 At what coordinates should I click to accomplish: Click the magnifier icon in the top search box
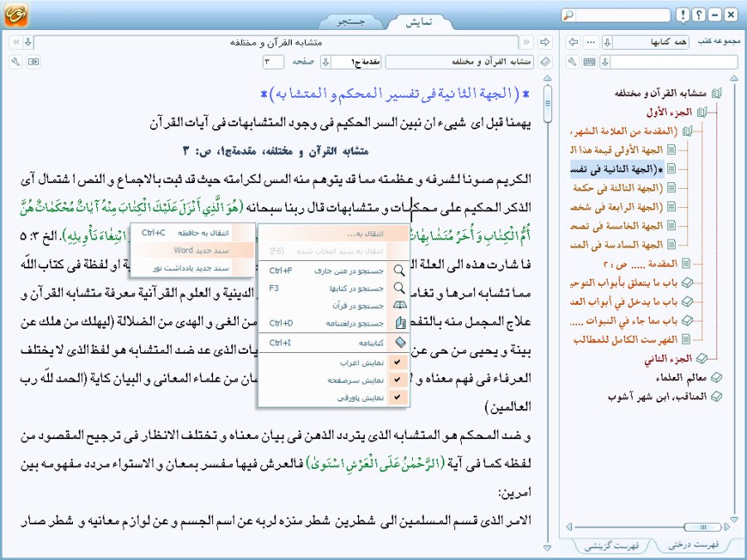coord(569,15)
